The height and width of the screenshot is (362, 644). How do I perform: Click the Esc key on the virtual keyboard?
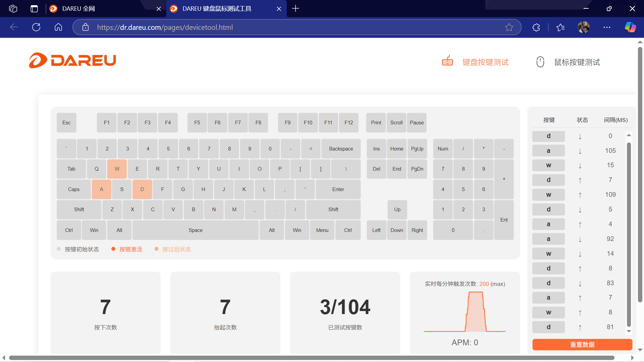coord(66,123)
